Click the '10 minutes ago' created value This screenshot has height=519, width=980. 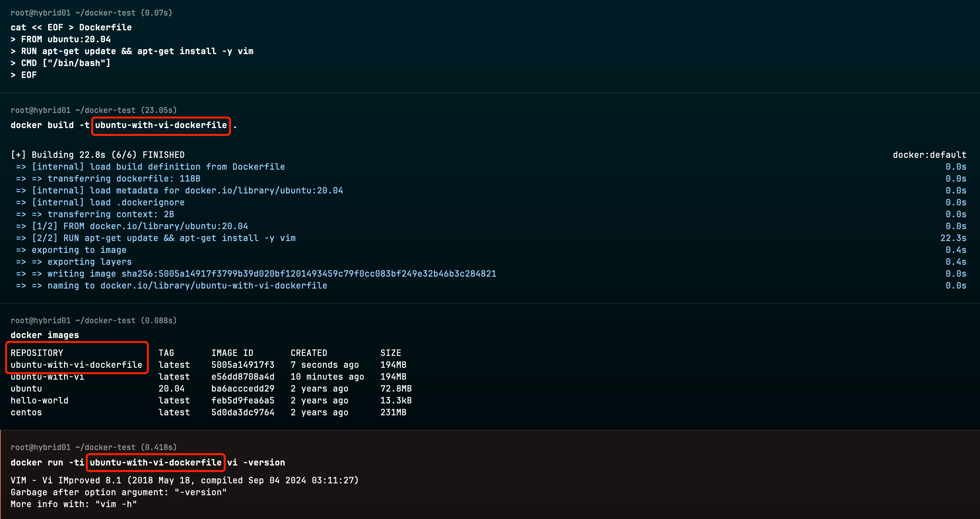(x=327, y=377)
